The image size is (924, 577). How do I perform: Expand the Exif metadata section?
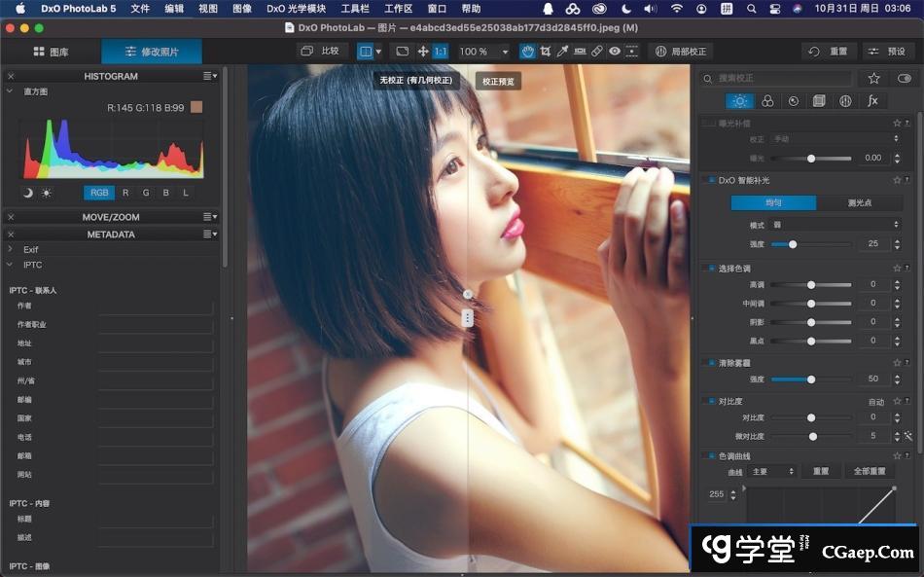coord(10,249)
